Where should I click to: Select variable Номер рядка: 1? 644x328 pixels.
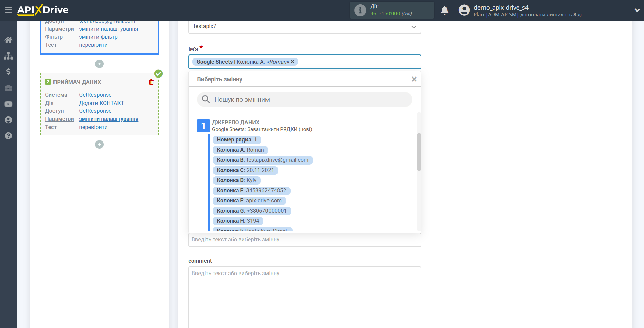point(237,140)
